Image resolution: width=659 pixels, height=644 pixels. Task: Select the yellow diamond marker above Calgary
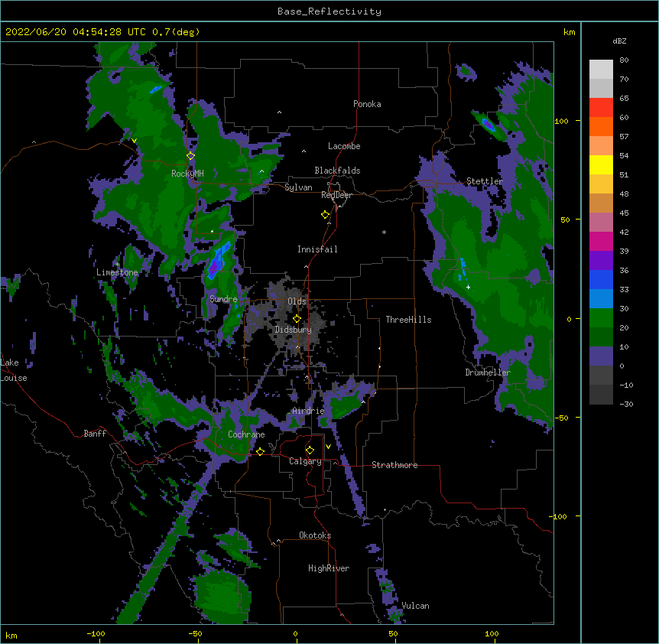pos(310,450)
